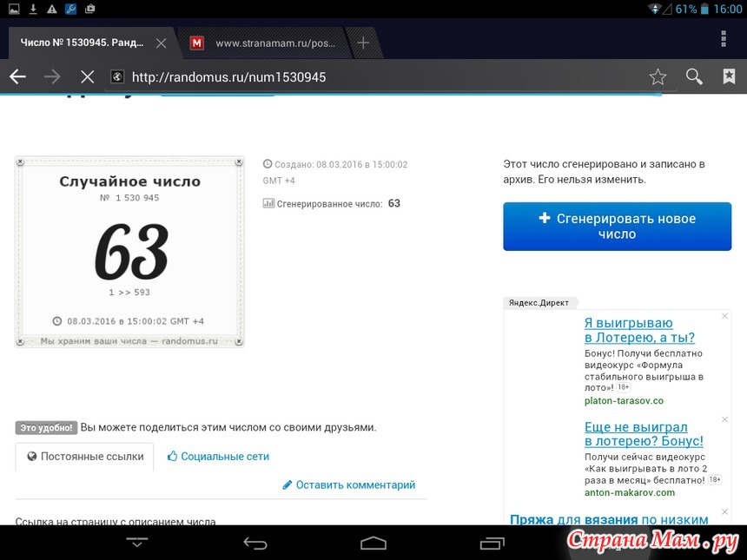Screen dimensions: 747x560
Task: Tap the blue wrench notification icon
Action: [70, 9]
